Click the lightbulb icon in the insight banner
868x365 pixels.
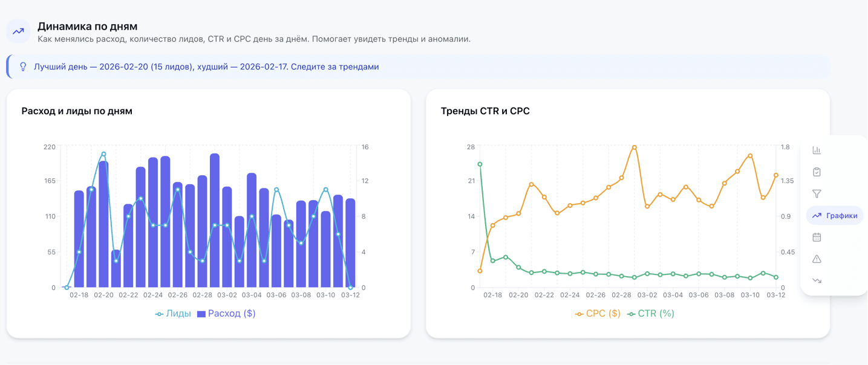pos(23,66)
